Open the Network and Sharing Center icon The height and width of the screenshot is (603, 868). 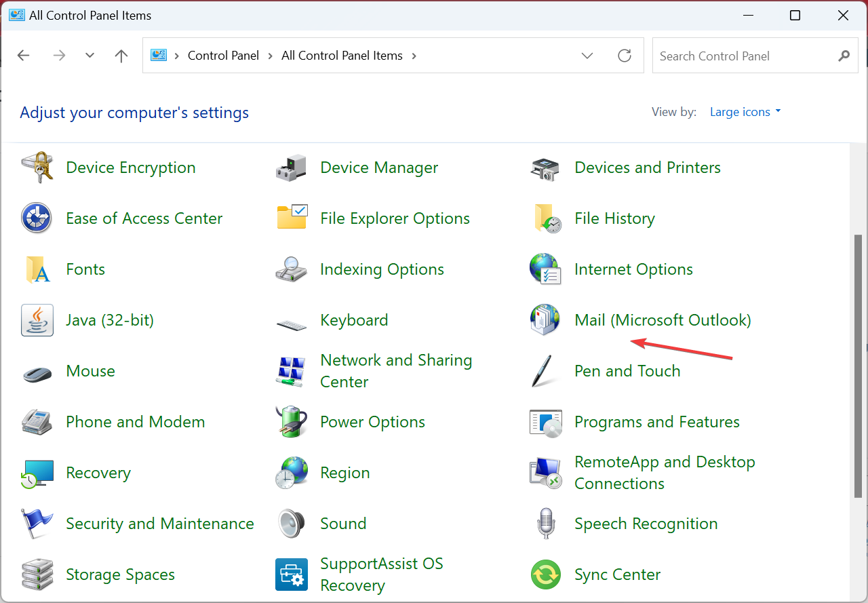292,371
